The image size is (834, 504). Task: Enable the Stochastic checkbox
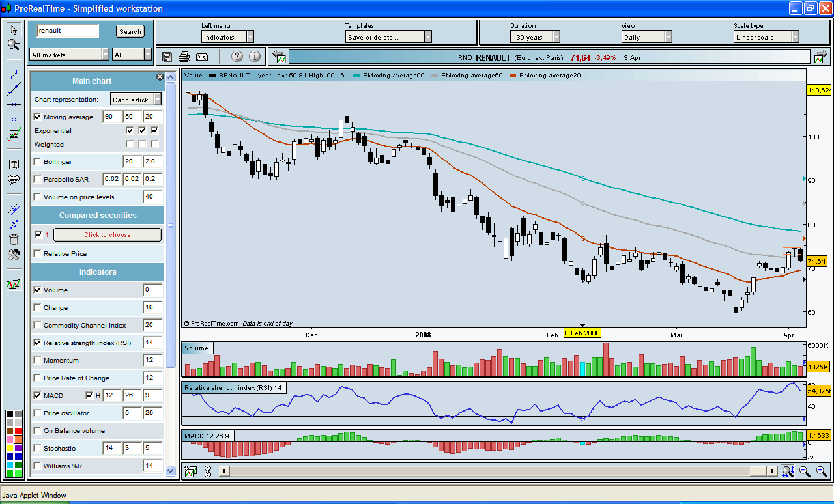(x=37, y=448)
